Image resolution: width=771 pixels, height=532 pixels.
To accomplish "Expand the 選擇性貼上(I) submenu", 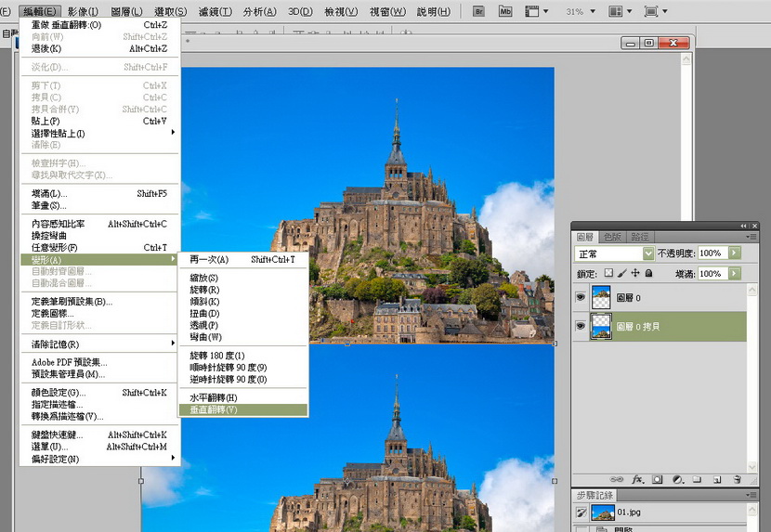I will click(x=100, y=133).
